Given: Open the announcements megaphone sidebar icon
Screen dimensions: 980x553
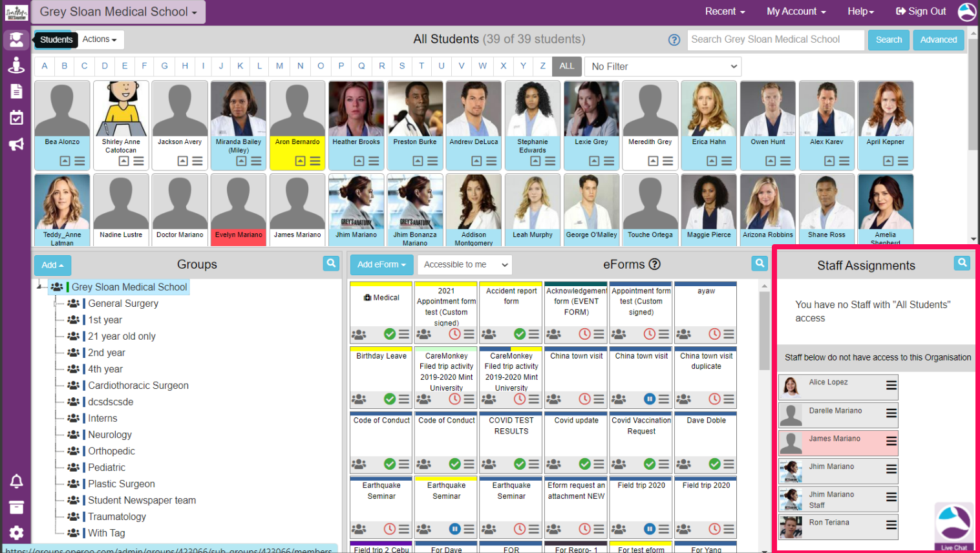Looking at the screenshot, I should tap(16, 144).
